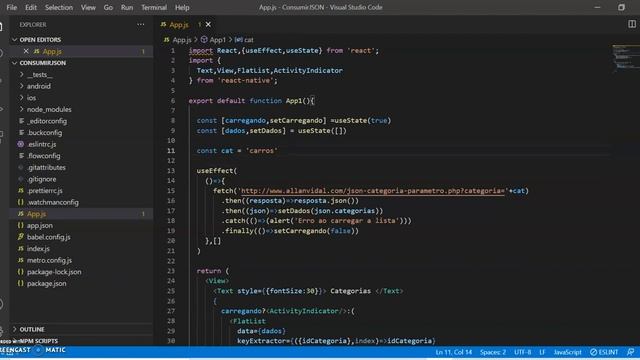
Task: Click the JS icon beside index.js
Action: (x=21, y=249)
